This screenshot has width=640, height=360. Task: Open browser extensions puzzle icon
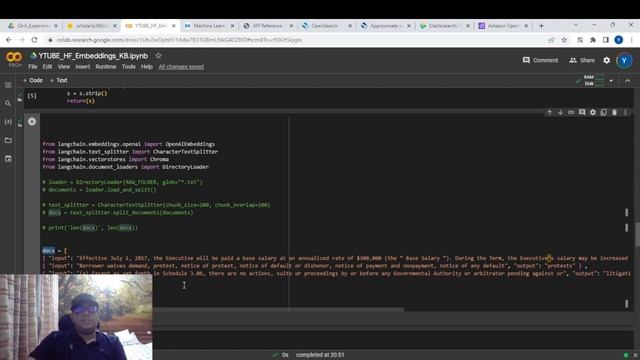593,40
